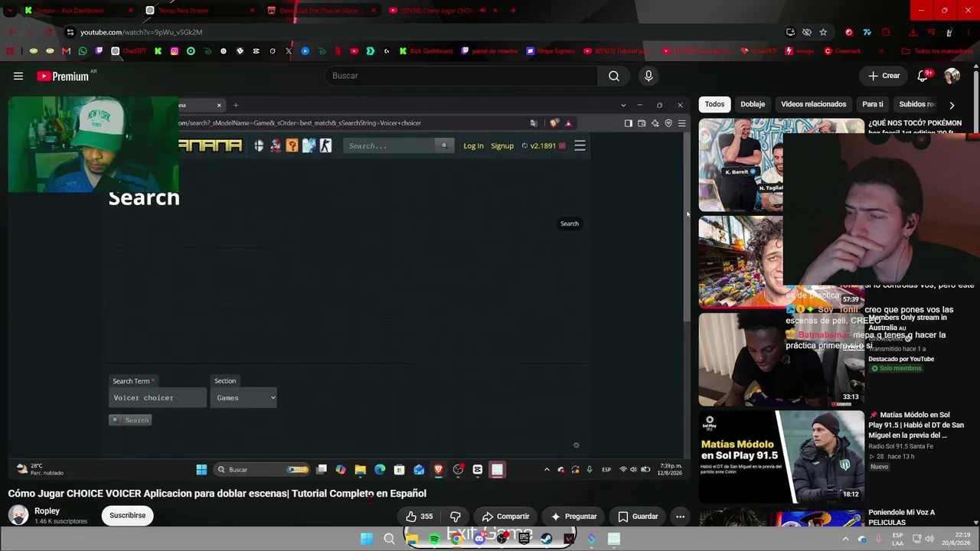Open the Preguntar AI button
Viewport: 980px width, 551px height.
[x=573, y=517]
